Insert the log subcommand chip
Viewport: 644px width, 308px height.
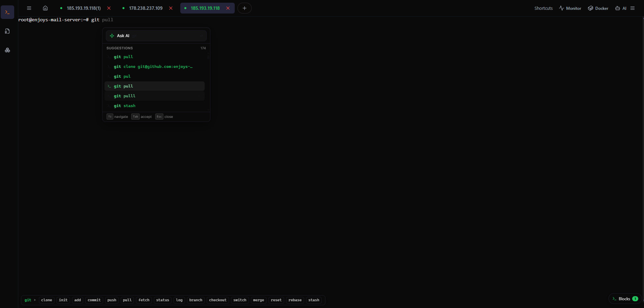click(179, 300)
